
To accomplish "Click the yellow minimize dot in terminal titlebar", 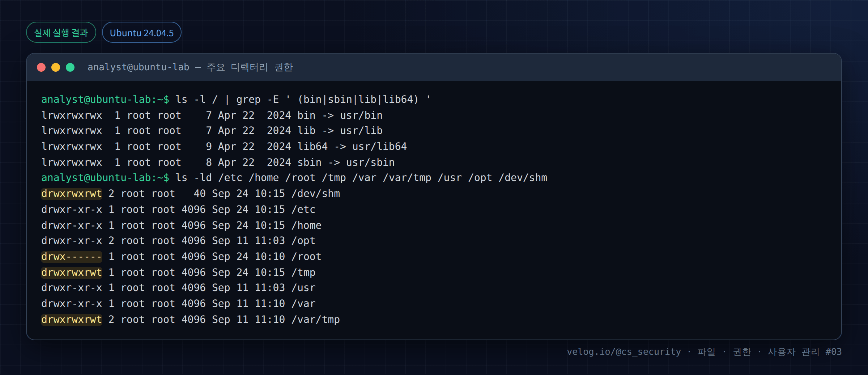I will pyautogui.click(x=56, y=67).
